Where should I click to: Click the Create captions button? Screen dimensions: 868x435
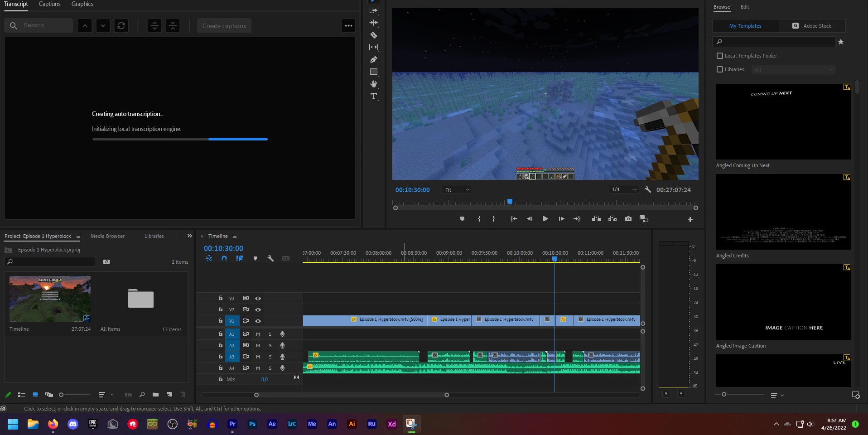coord(224,26)
